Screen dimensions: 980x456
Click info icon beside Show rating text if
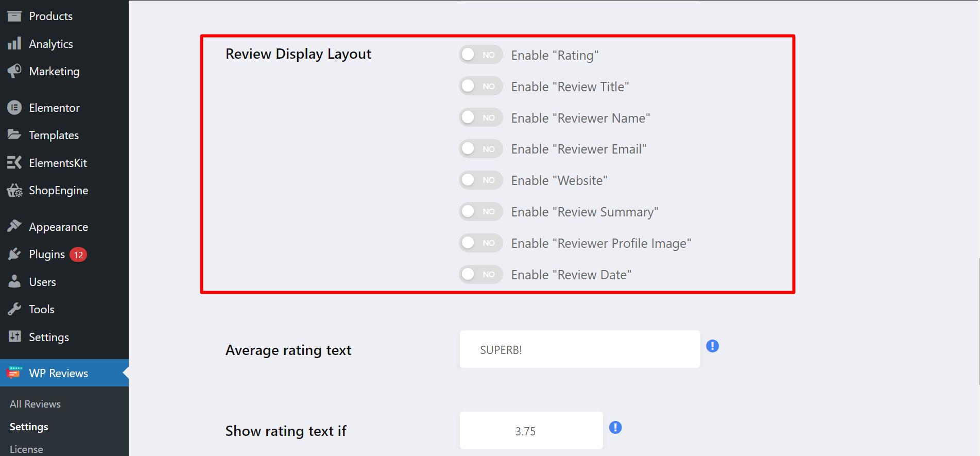tap(615, 428)
